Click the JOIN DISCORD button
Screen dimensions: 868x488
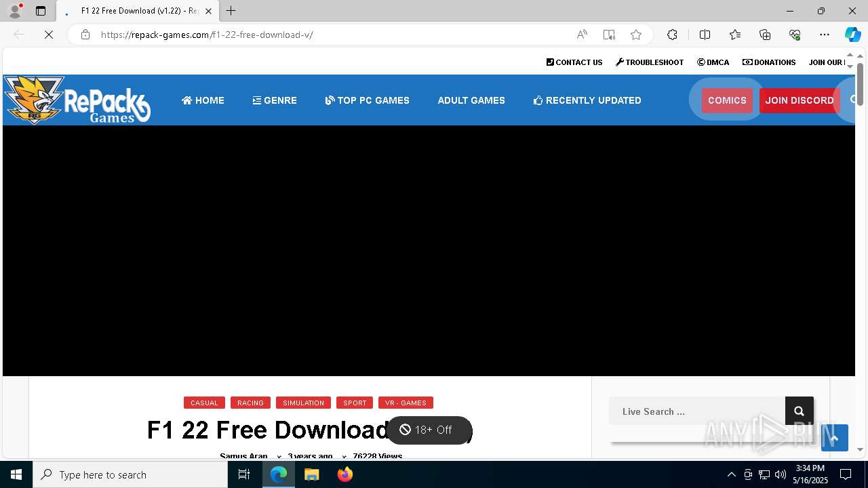click(x=800, y=100)
